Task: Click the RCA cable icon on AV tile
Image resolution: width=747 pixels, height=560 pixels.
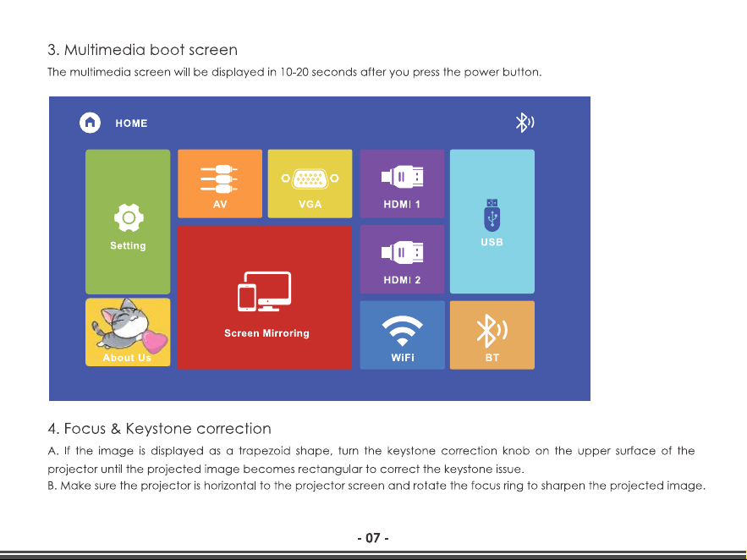Action: [x=218, y=178]
